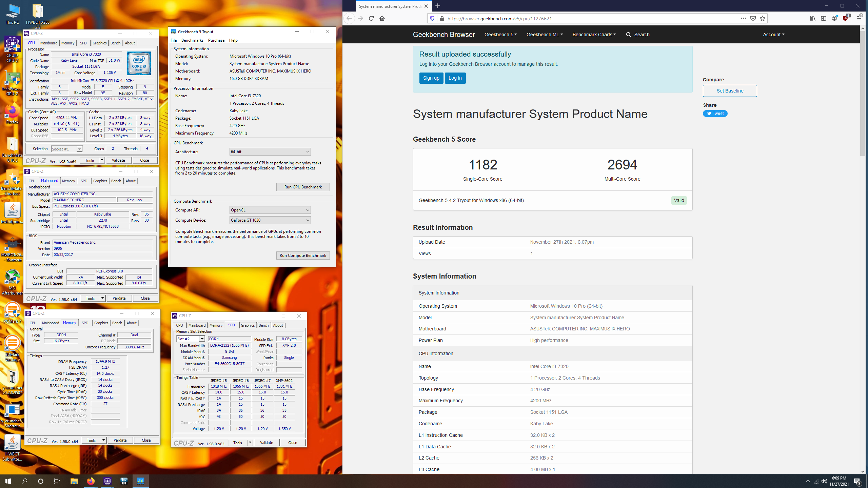Save page to Pocket icon
The height and width of the screenshot is (488, 868).
(753, 18)
